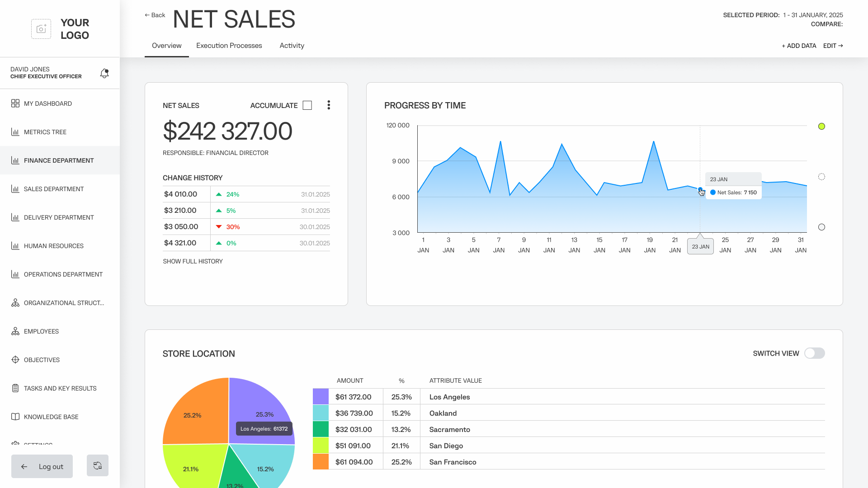Toggle the Switch View switch
Screen dimensions: 868x488
pos(814,353)
